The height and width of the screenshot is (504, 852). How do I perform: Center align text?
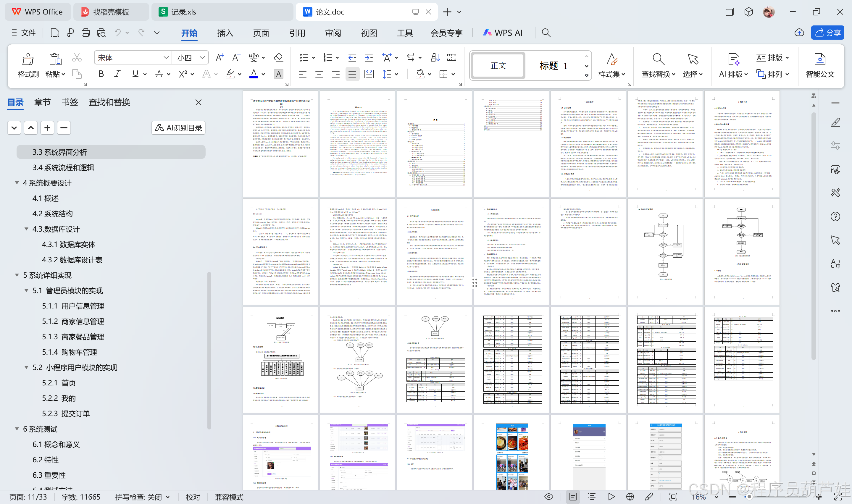pyautogui.click(x=319, y=74)
